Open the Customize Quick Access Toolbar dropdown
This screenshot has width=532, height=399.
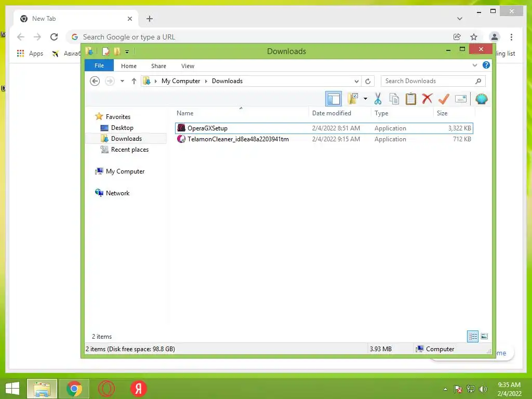click(x=127, y=52)
